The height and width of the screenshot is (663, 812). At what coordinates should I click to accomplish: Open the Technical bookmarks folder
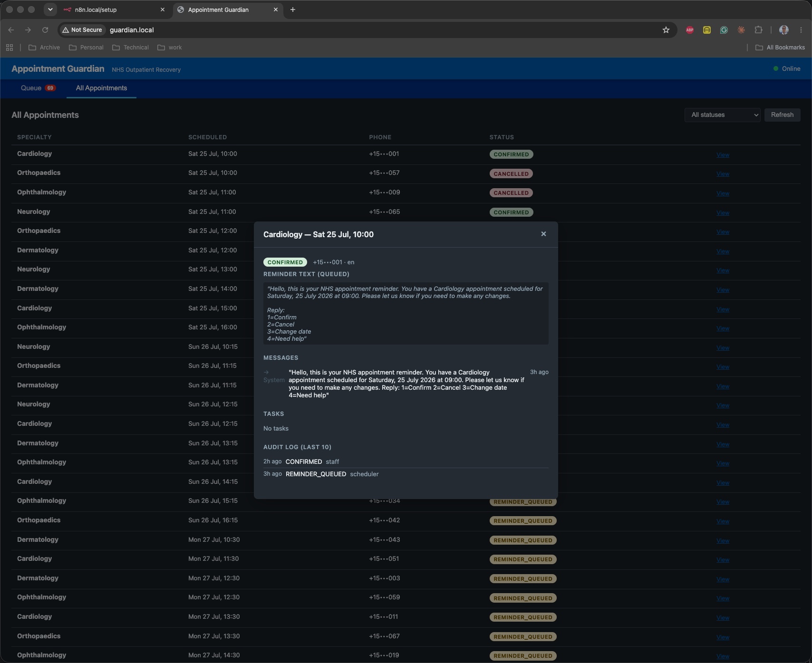coord(130,48)
